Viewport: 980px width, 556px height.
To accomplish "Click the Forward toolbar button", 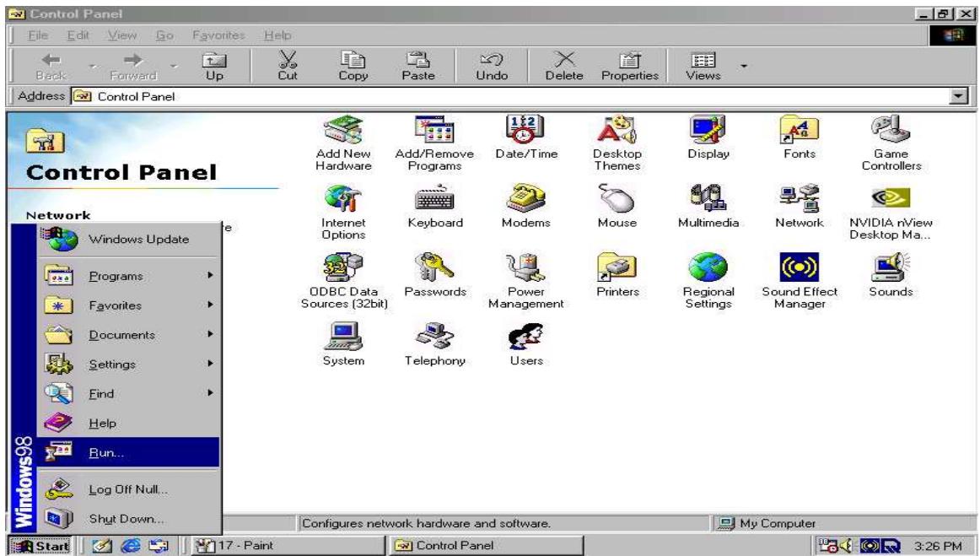I will click(133, 67).
